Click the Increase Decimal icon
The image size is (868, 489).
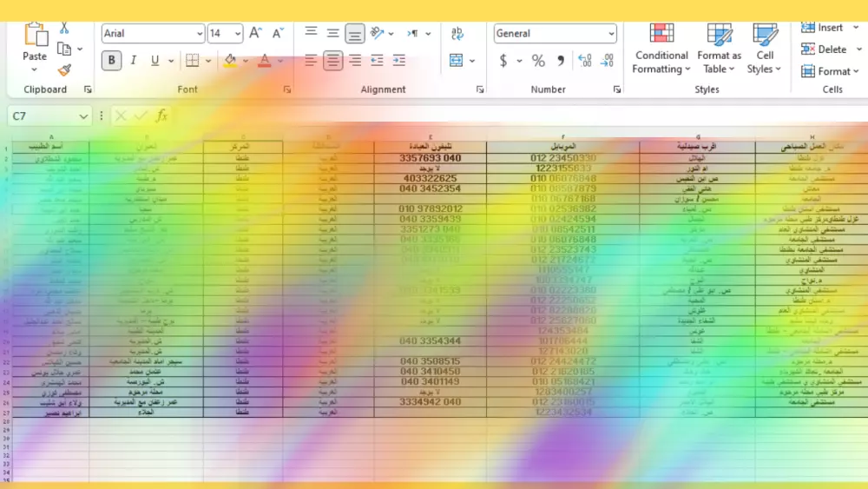(x=584, y=60)
